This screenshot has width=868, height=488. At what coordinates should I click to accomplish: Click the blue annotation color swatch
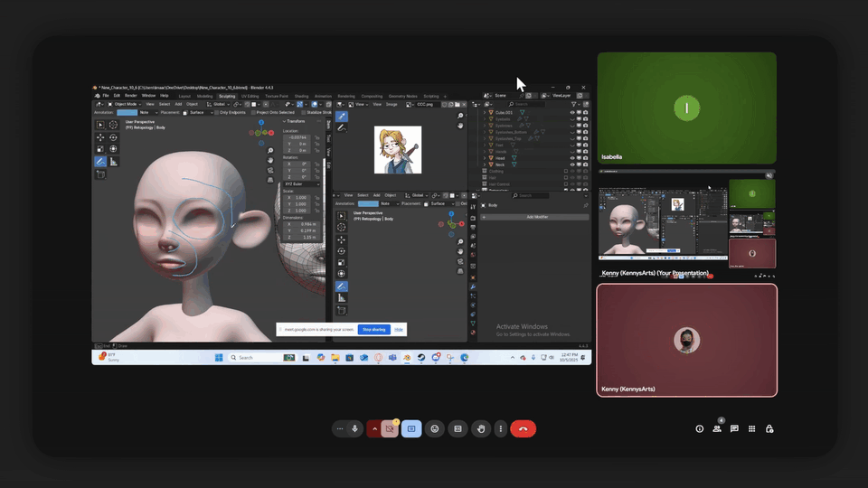coord(127,112)
